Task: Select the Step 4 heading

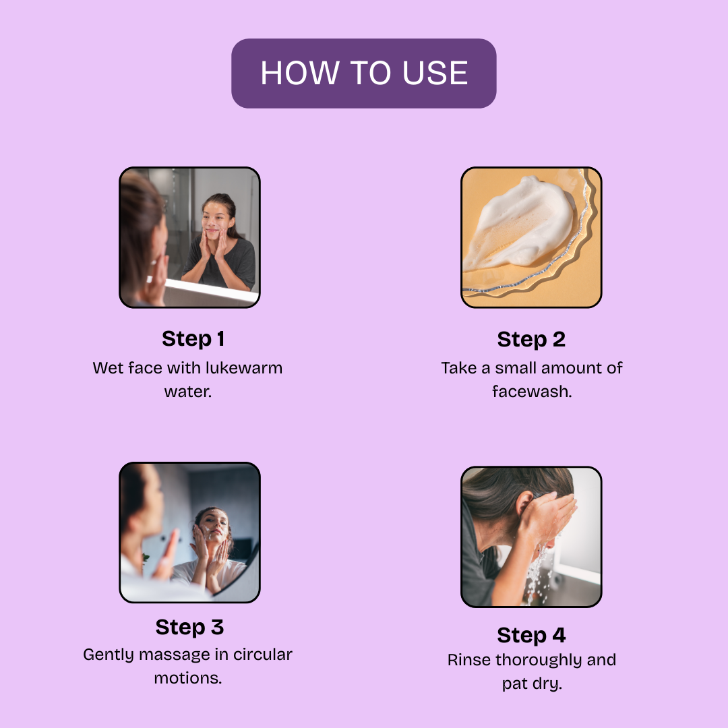Action: coord(531,635)
